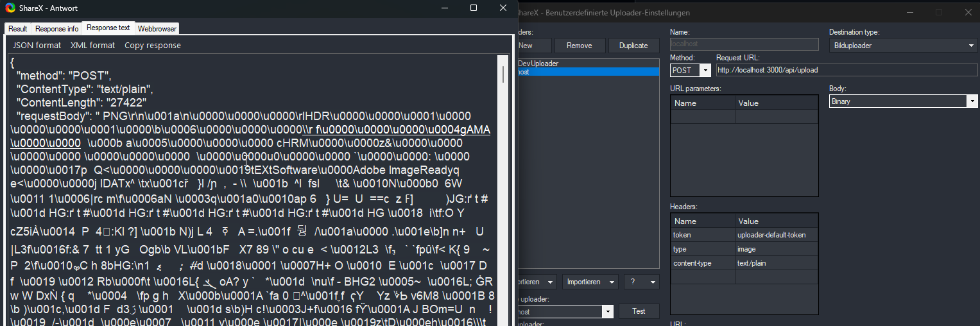Open the Webbrowser tab

pyautogui.click(x=157, y=29)
